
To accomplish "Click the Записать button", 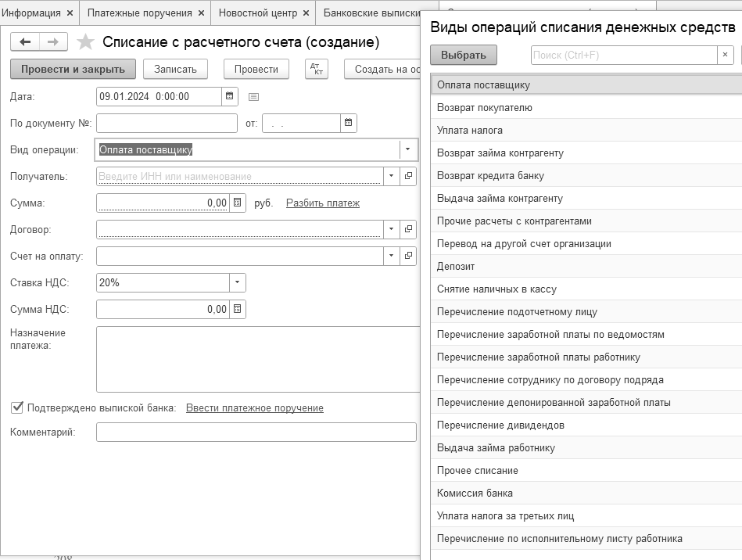I will 175,69.
